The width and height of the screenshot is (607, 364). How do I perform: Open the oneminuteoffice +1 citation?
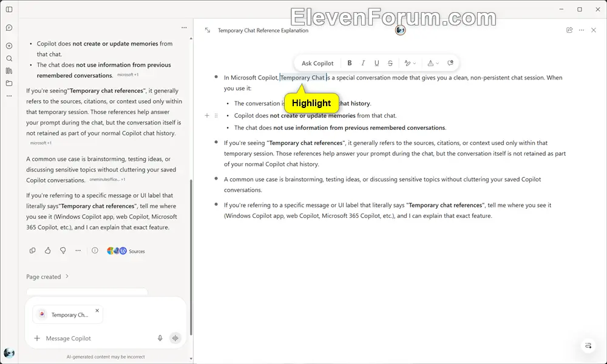tap(107, 180)
